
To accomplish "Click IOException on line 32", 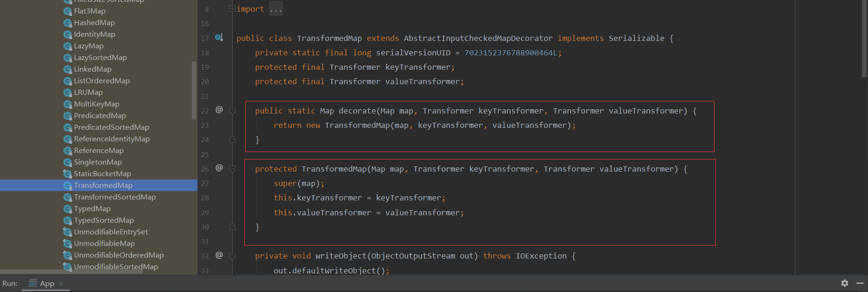I will [541, 256].
